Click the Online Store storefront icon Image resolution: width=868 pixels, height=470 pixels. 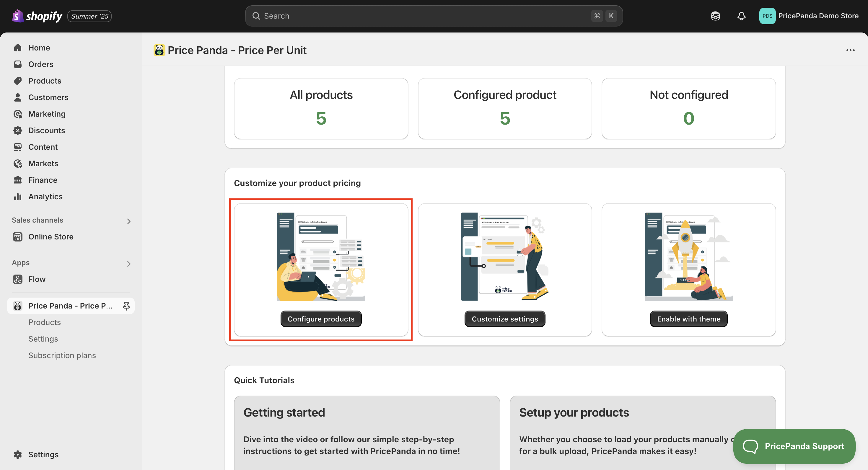coord(18,236)
